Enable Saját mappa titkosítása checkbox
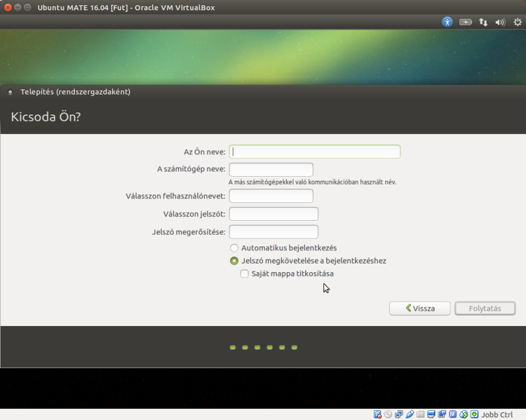526x420 pixels. tap(245, 273)
